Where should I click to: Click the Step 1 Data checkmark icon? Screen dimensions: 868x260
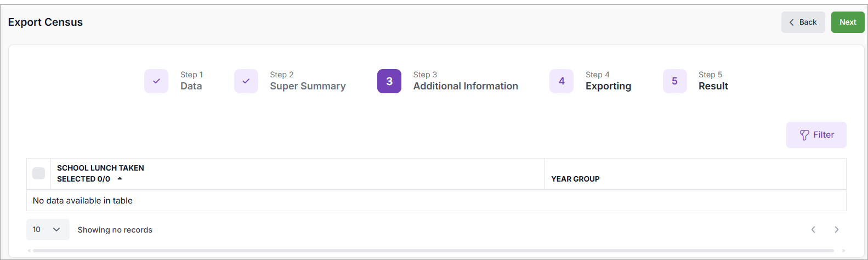[x=156, y=81]
